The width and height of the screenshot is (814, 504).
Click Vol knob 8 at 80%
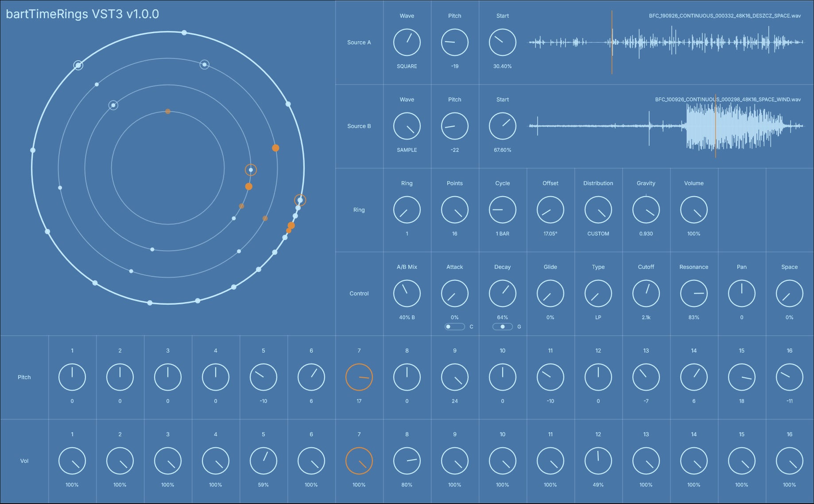(407, 461)
